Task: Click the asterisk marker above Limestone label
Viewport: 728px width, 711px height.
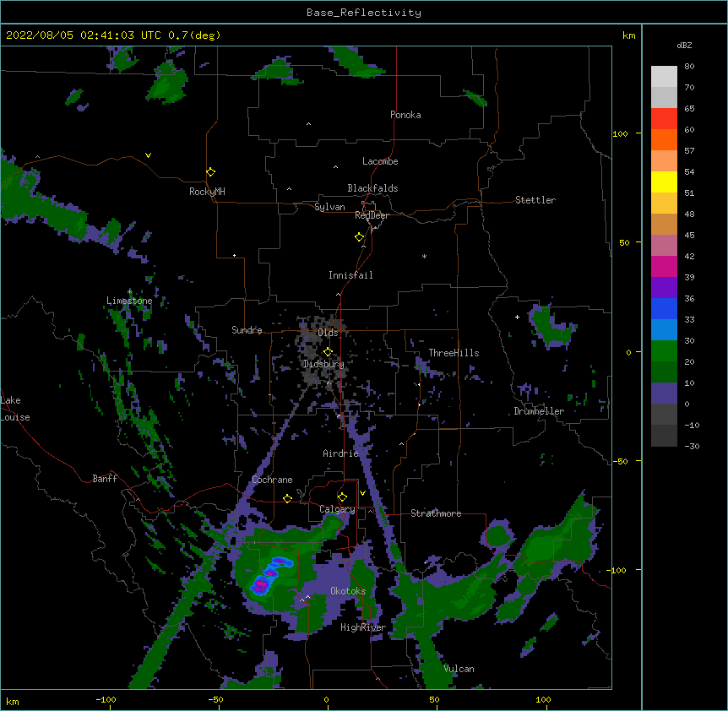Action: coord(130,292)
